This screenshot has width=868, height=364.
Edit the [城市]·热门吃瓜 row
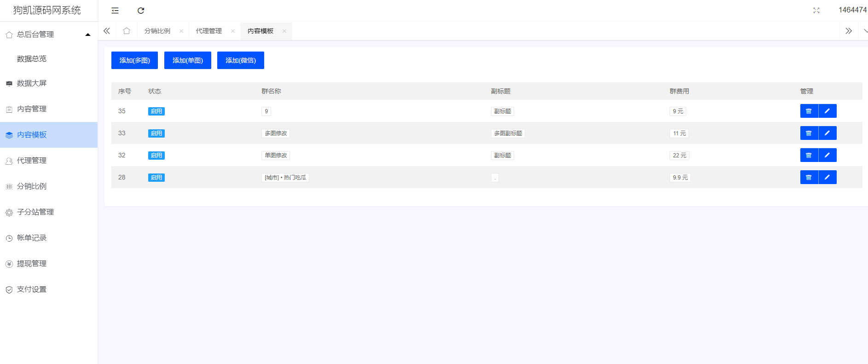(x=827, y=177)
